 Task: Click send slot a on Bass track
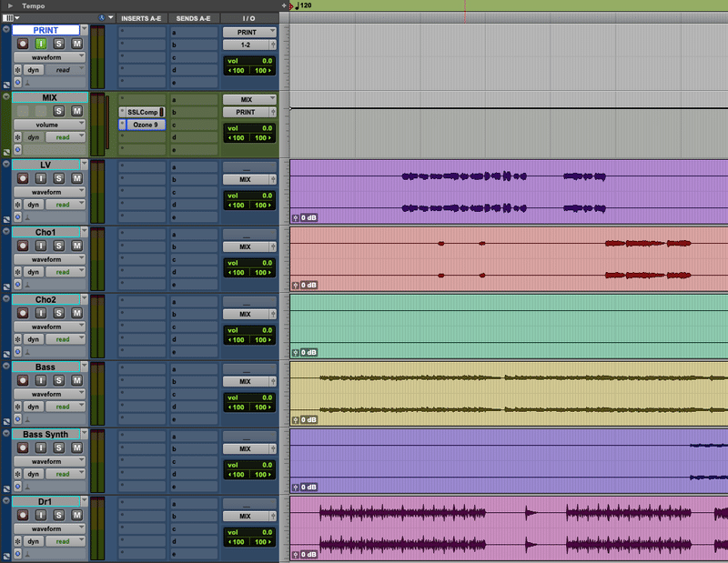[193, 369]
